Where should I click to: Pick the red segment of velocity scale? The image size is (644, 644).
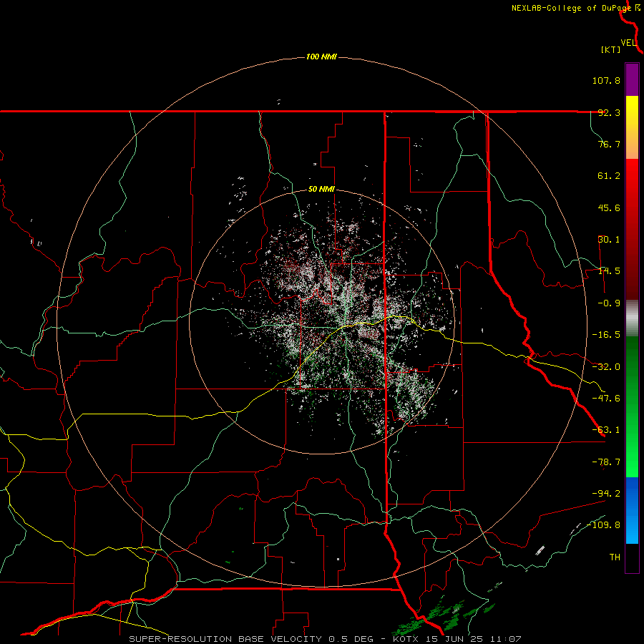pyautogui.click(x=632, y=229)
